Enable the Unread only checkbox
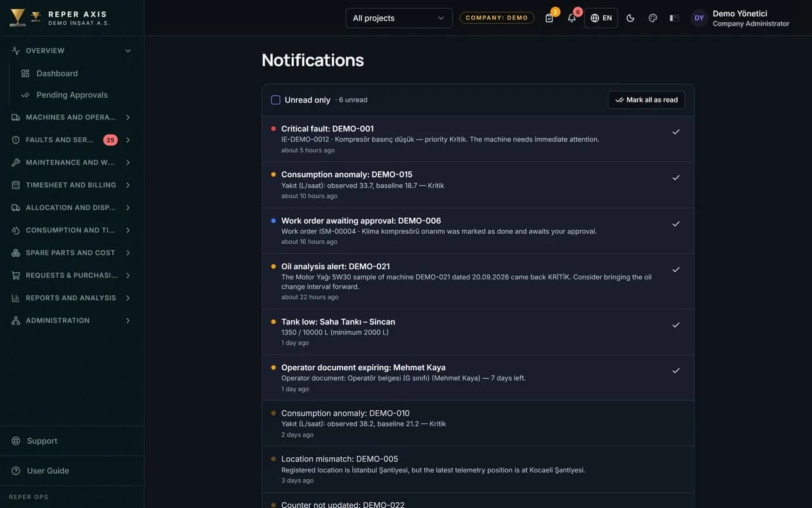 275,100
